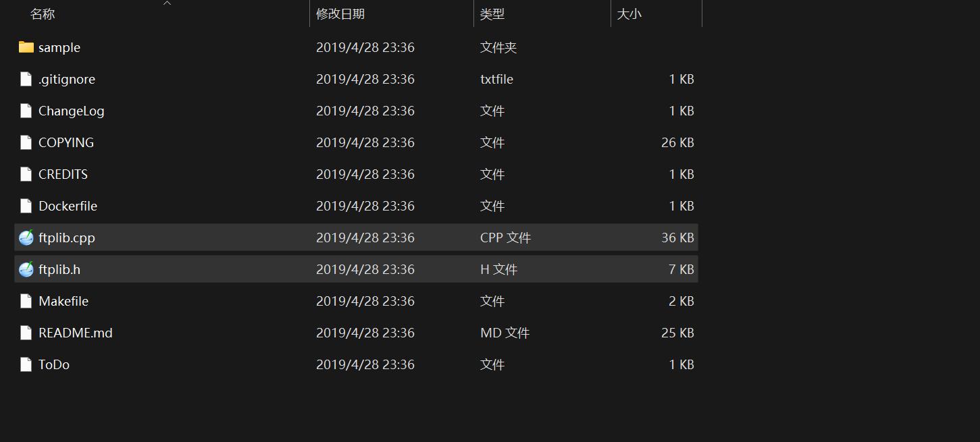Click the ftplib.cpp file icon
The image size is (980, 442).
[26, 238]
